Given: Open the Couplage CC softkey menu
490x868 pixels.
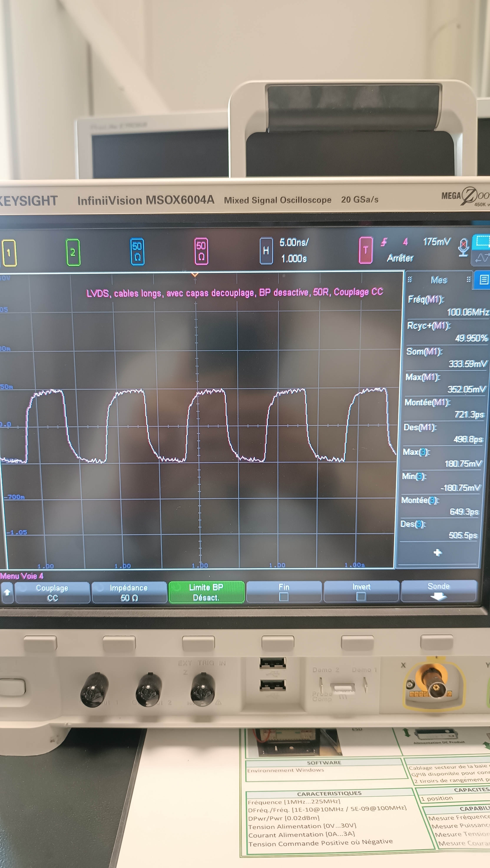Looking at the screenshot, I should coord(52,593).
